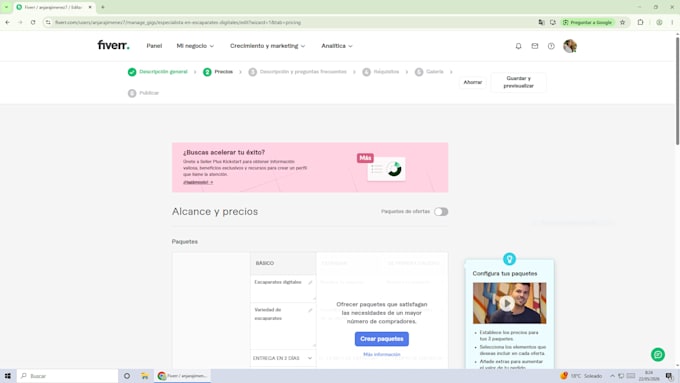Click the browser back arrow
This screenshot has height=383, width=680.
(x=7, y=22)
